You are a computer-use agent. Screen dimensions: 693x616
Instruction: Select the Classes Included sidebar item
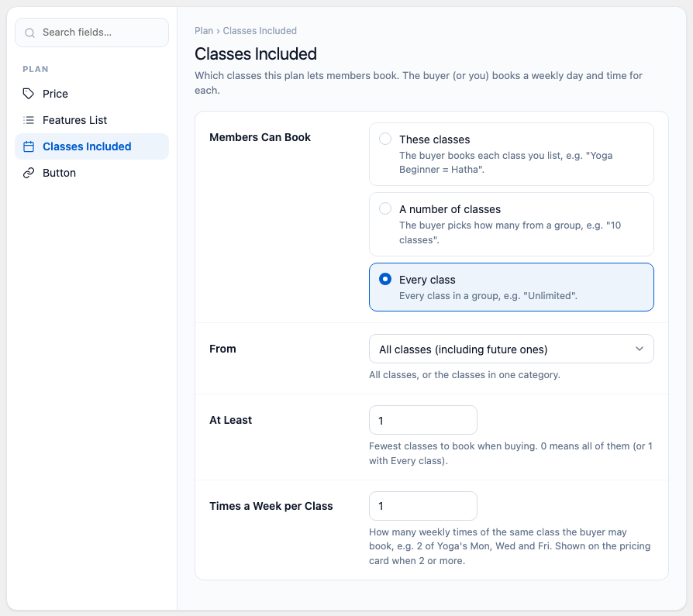click(92, 146)
